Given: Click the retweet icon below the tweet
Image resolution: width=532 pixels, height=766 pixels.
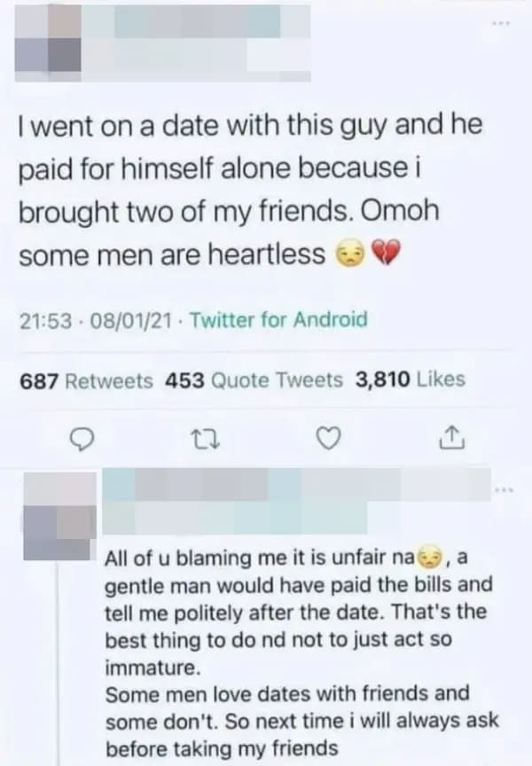Looking at the screenshot, I should pos(205,437).
